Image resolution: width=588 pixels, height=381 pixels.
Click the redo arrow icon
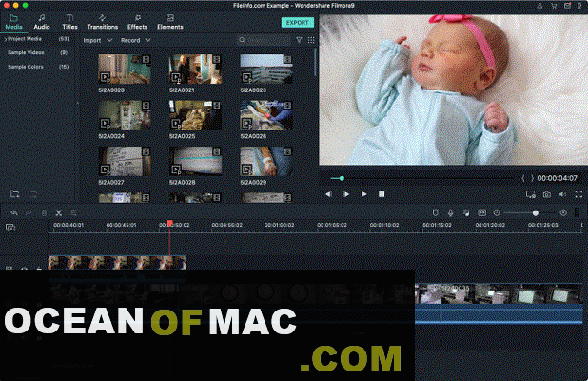pos(29,212)
